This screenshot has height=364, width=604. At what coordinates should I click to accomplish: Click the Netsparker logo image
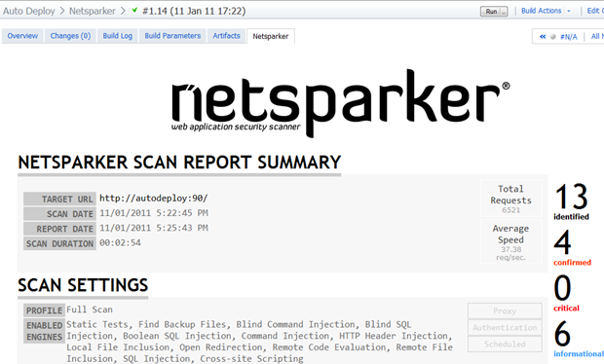[x=341, y=103]
